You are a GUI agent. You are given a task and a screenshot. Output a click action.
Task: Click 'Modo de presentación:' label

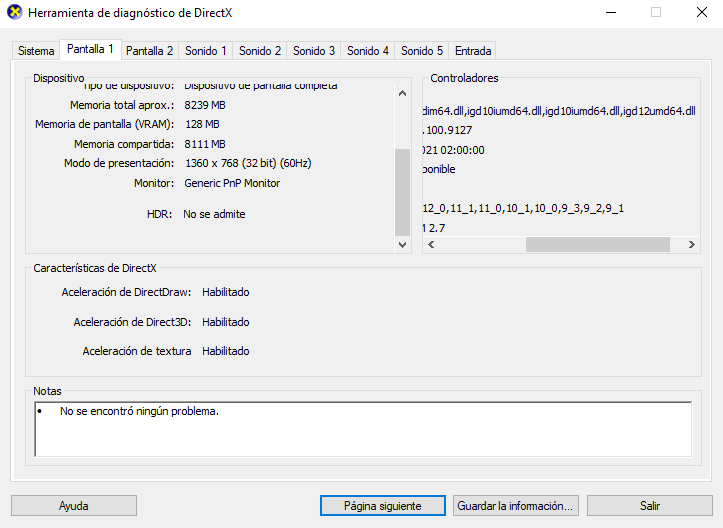click(x=119, y=163)
